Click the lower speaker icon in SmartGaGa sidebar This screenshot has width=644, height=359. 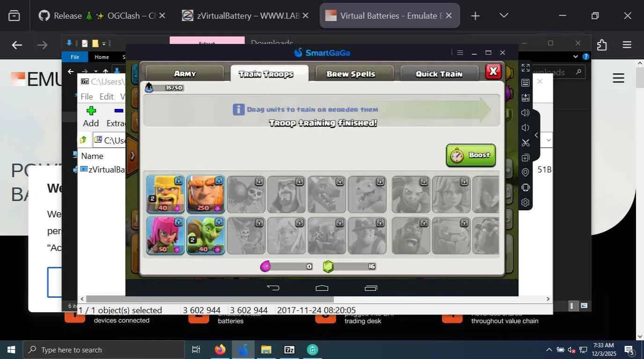[x=526, y=128]
